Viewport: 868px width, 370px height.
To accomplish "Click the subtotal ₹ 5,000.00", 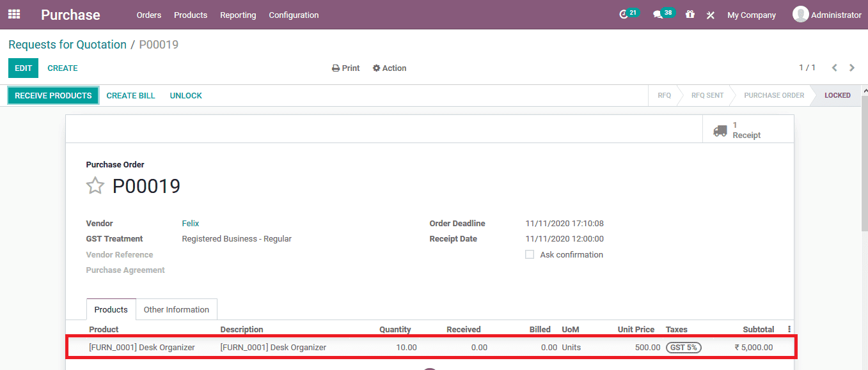I will (754, 348).
